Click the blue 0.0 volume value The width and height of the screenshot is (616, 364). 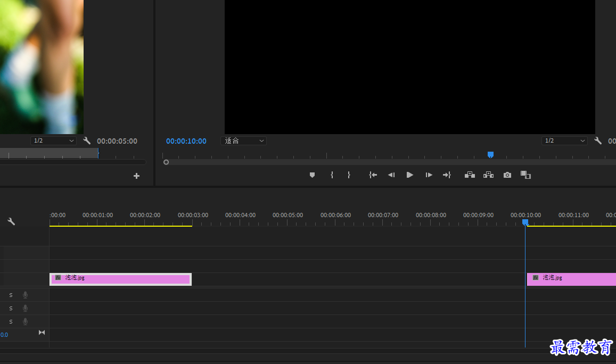(x=4, y=335)
